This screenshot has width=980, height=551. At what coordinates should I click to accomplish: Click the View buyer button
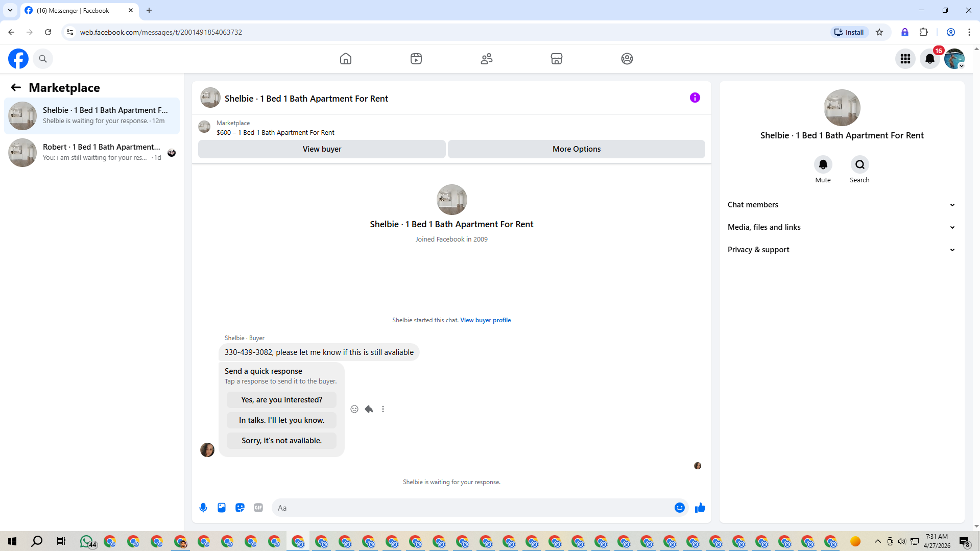pos(322,149)
